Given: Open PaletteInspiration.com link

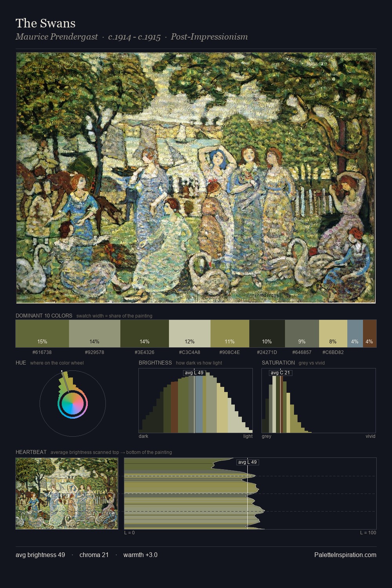Looking at the screenshot, I should click(345, 555).
